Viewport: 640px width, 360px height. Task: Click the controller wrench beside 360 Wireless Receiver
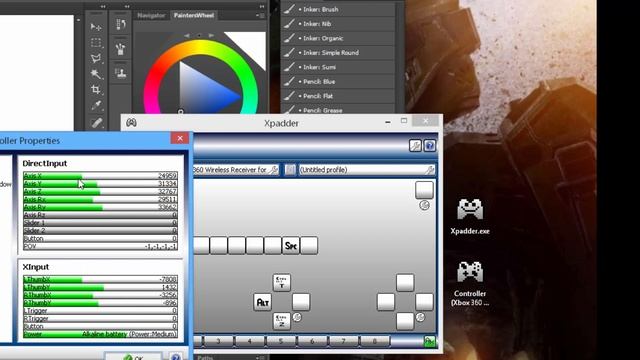point(274,169)
